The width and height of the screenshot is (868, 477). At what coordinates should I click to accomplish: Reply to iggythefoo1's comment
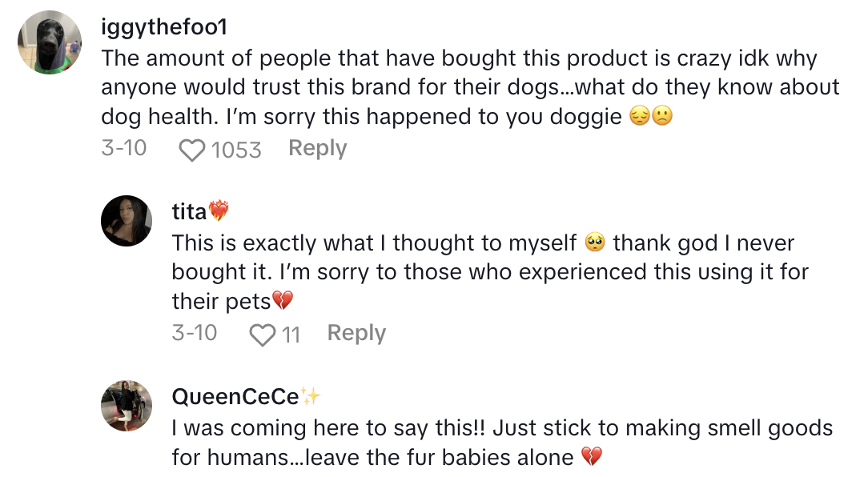[x=317, y=149]
